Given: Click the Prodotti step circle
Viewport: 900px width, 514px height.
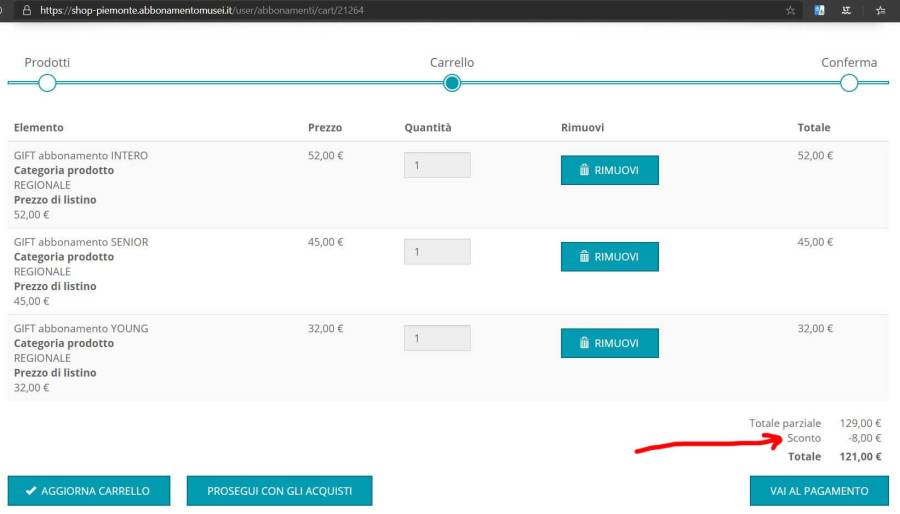Looking at the screenshot, I should point(47,83).
